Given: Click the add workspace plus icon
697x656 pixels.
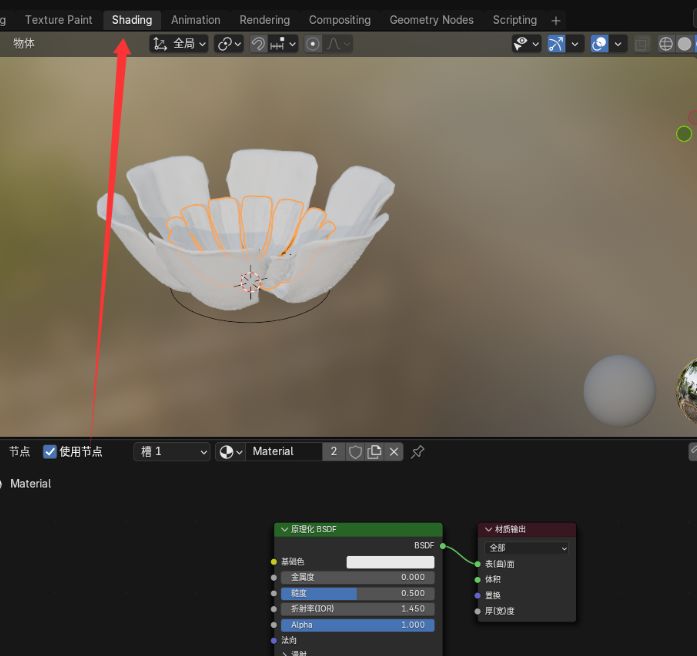Looking at the screenshot, I should 556,20.
